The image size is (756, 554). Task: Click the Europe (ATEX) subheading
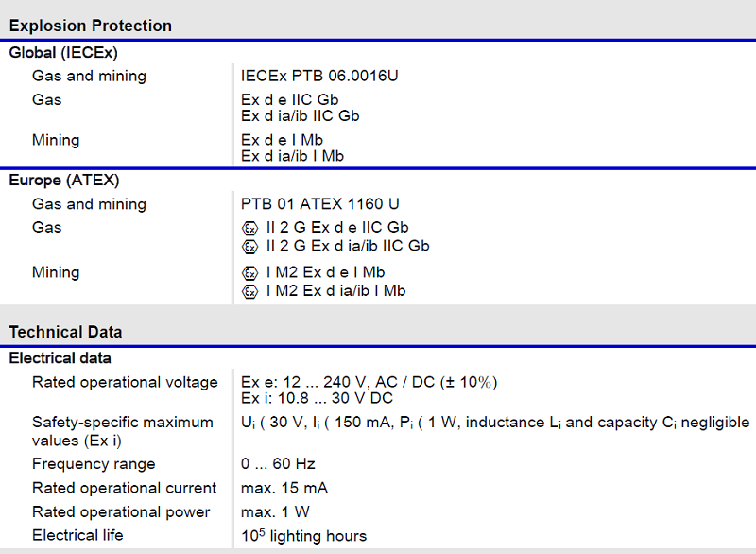pos(64,180)
